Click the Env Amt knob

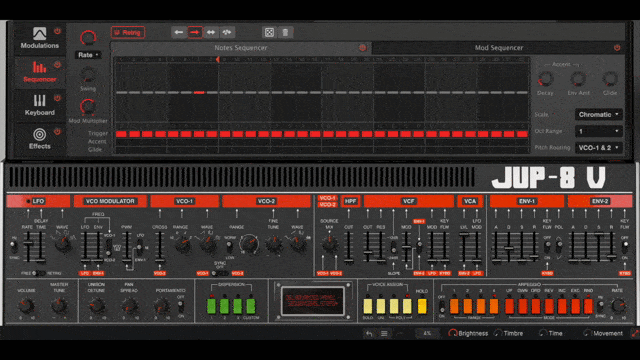(x=578, y=79)
